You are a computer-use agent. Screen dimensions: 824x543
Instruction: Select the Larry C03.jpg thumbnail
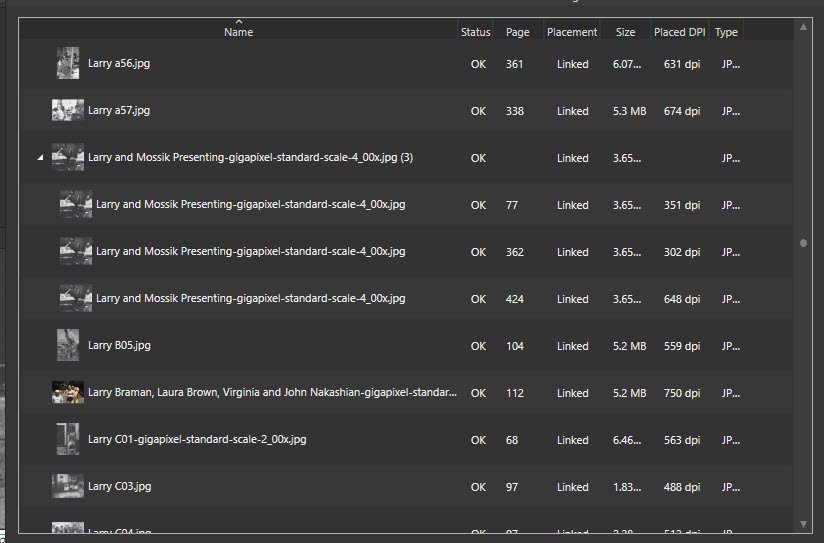68,486
